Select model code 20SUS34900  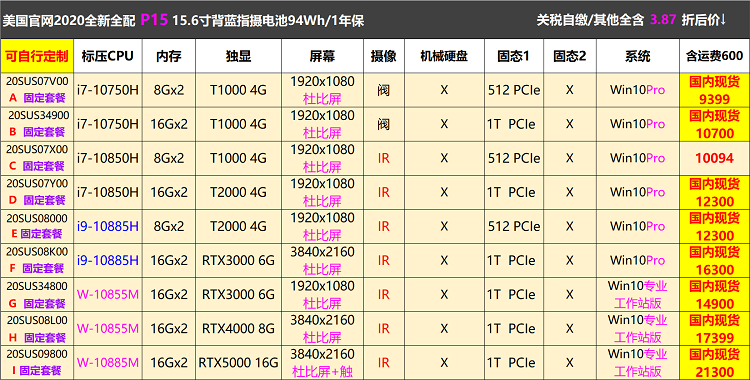click(39, 115)
